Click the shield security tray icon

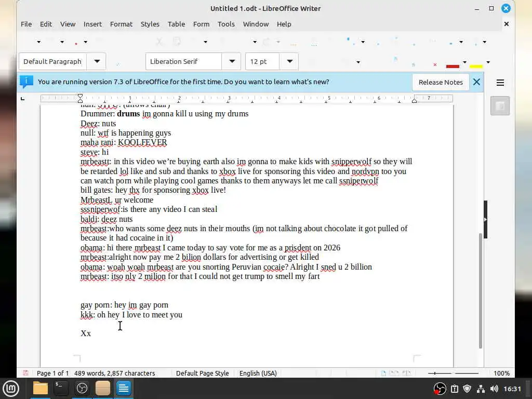point(467,389)
